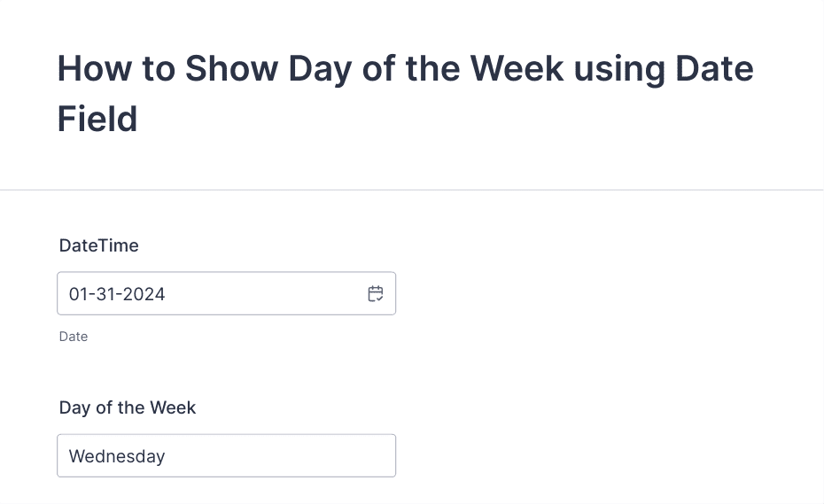Image resolution: width=824 pixels, height=504 pixels.
Task: Click the year 2024 in the date field
Action: tap(144, 294)
